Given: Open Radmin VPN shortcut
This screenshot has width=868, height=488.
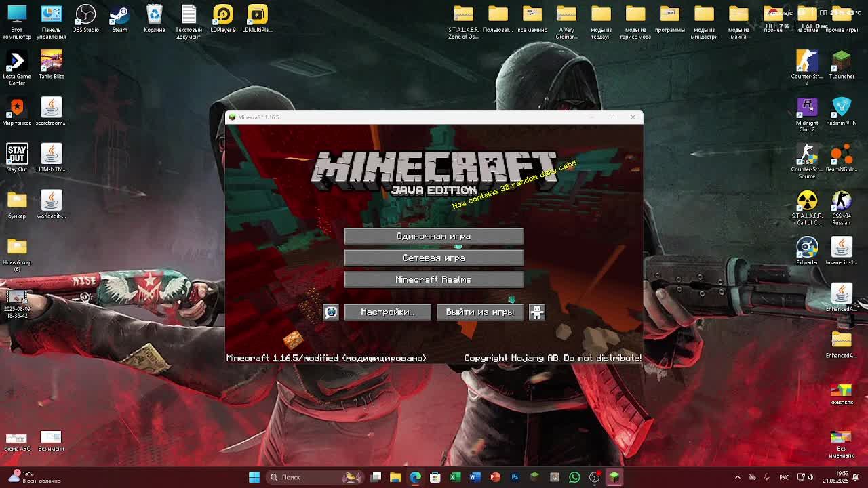Looking at the screenshot, I should pyautogui.click(x=842, y=112).
